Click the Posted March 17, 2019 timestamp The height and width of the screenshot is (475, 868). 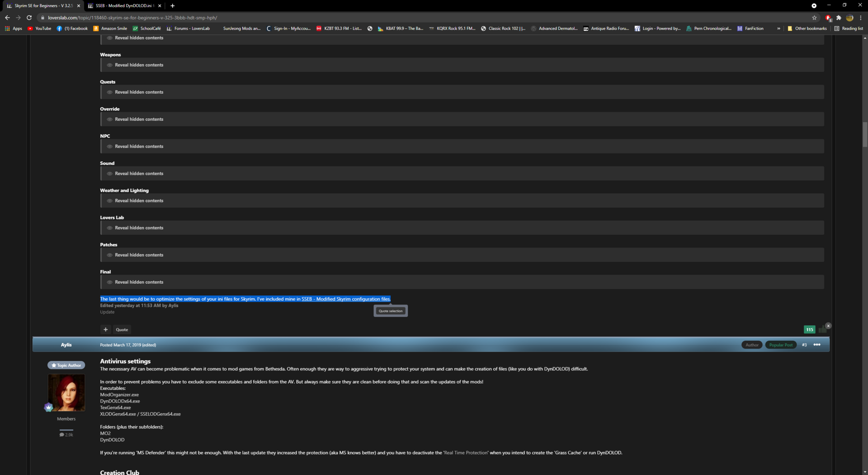(120, 345)
